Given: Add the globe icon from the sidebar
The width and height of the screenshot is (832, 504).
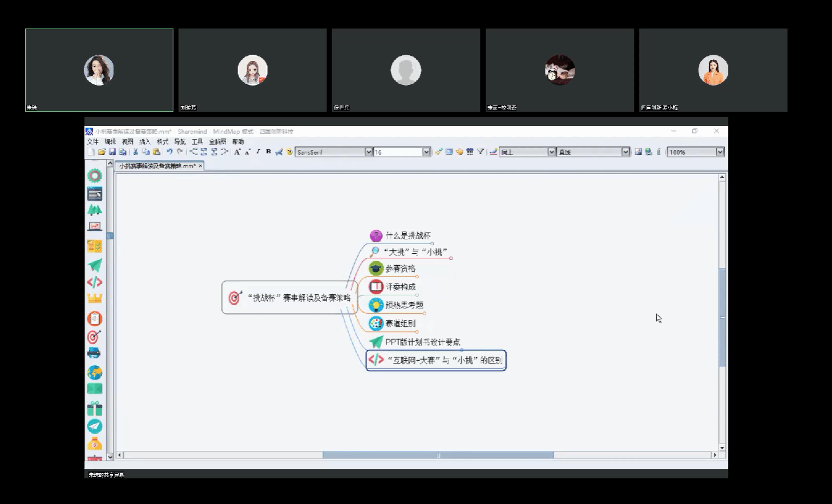Looking at the screenshot, I should point(94,373).
